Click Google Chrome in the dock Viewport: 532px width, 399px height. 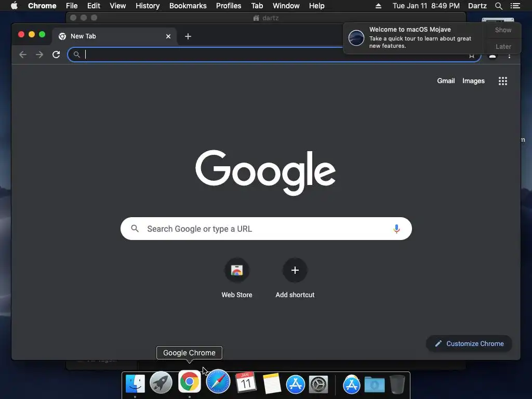pos(189,382)
